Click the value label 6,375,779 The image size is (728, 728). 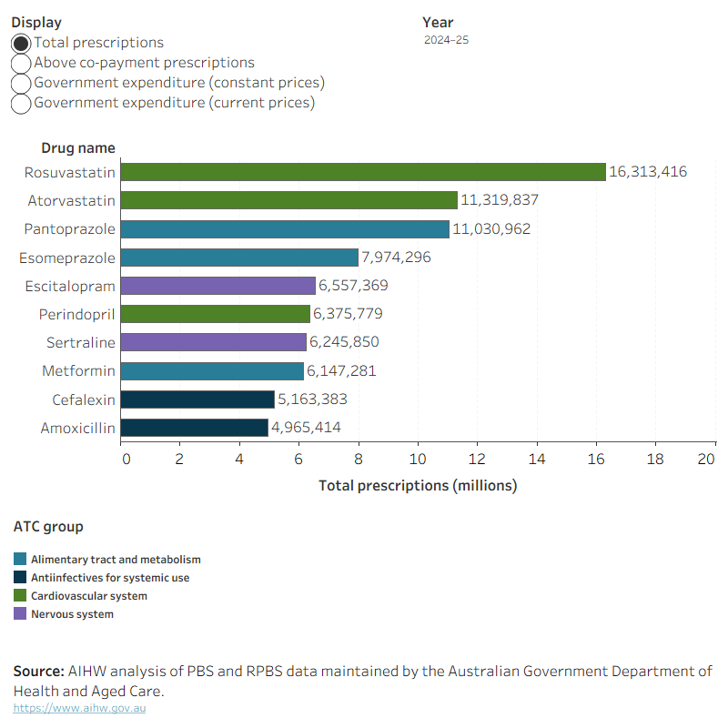348,314
